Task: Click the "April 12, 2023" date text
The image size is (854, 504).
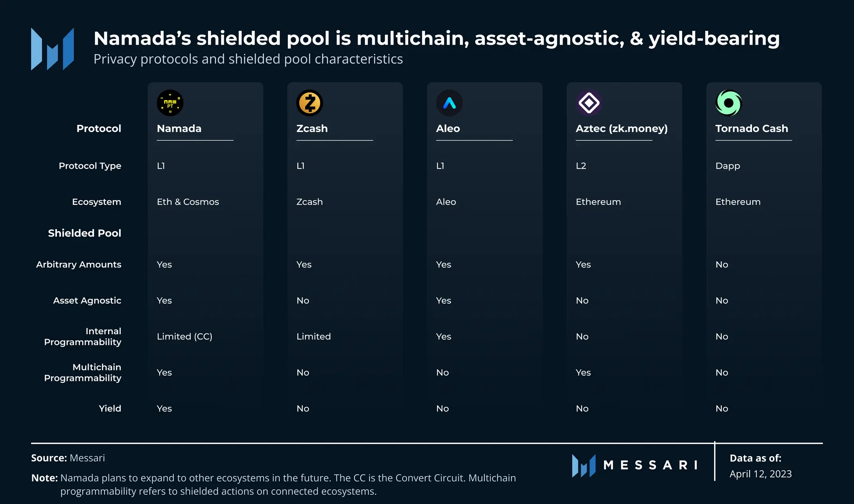Action: pyautogui.click(x=760, y=474)
